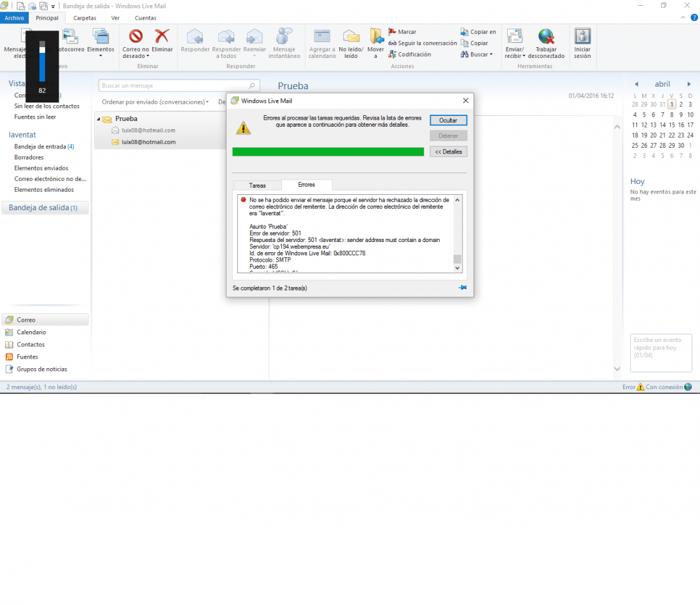The width and height of the screenshot is (700, 605).
Task: Open Calendario in the bottom-left navigation
Action: point(31,332)
